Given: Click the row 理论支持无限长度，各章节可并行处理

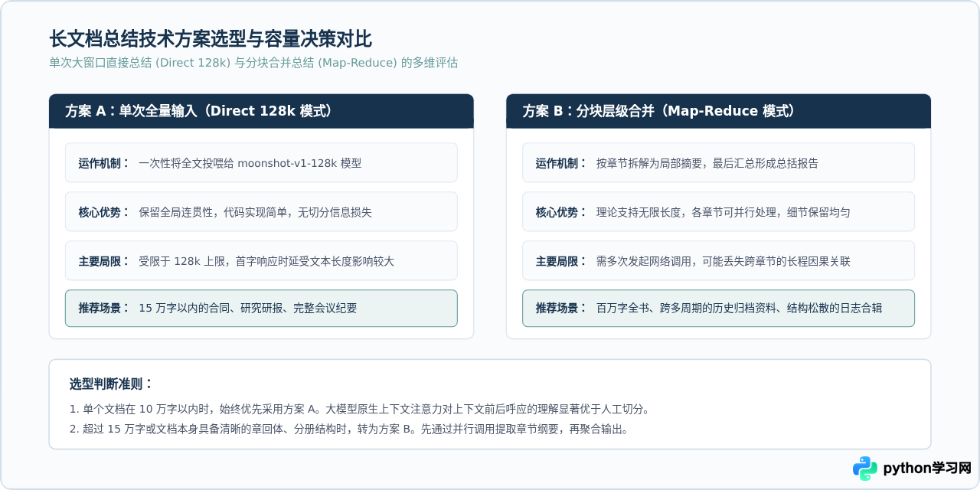Looking at the screenshot, I should coord(718,211).
